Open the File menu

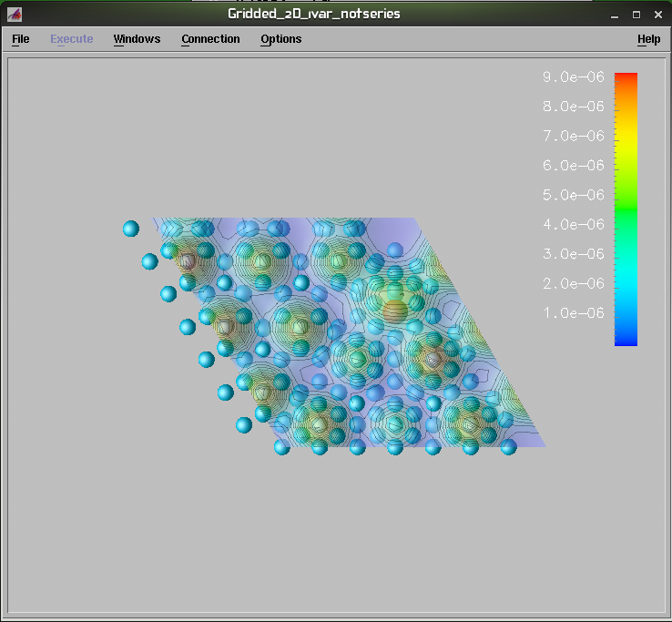pos(20,39)
